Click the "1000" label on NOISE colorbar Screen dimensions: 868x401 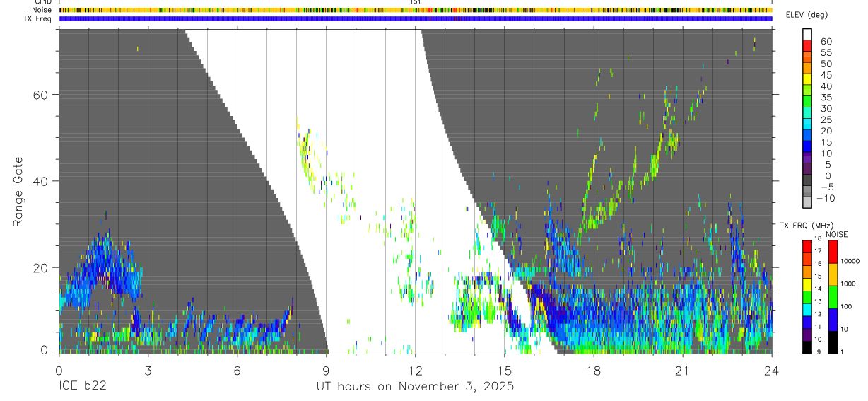(848, 284)
